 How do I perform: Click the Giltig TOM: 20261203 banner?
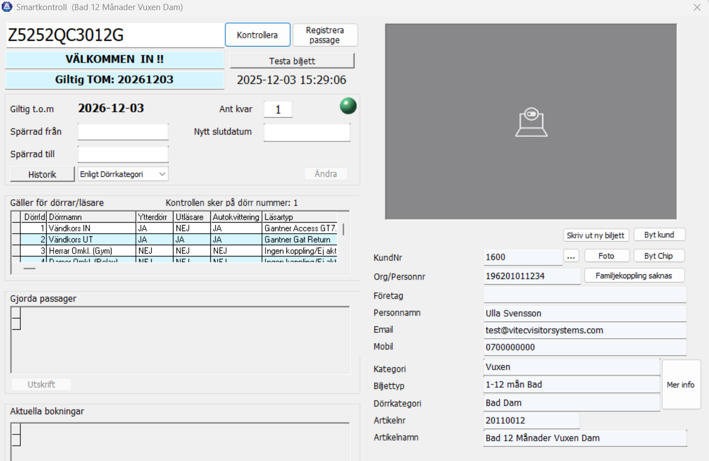[114, 80]
